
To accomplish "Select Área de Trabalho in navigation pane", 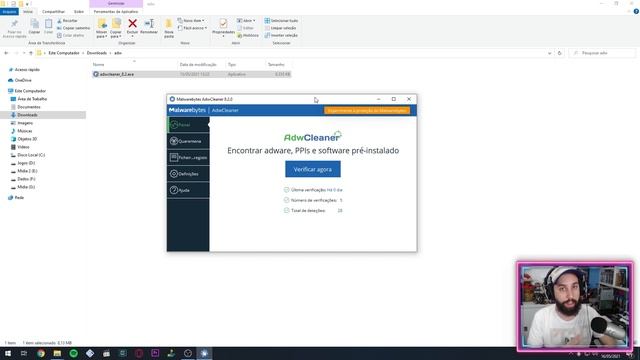I will pyautogui.click(x=32, y=99).
